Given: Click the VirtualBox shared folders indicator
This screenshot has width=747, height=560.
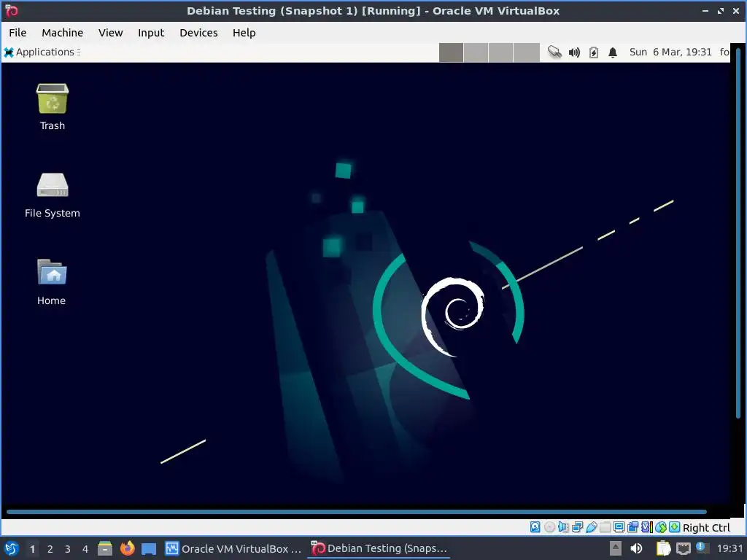Looking at the screenshot, I should coord(605,527).
